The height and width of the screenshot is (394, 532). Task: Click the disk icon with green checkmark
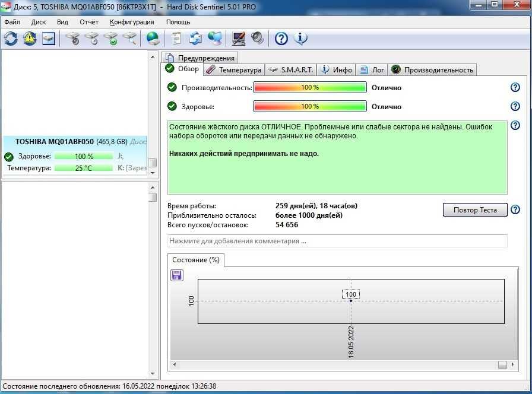[x=111, y=39]
